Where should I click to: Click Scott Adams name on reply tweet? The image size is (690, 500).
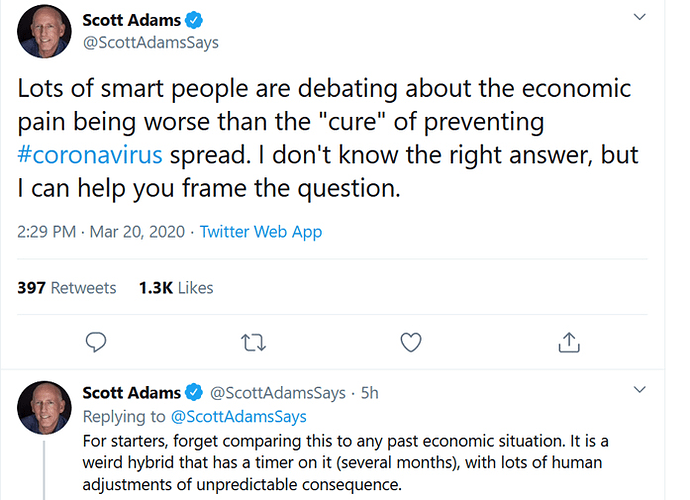pyautogui.click(x=132, y=392)
